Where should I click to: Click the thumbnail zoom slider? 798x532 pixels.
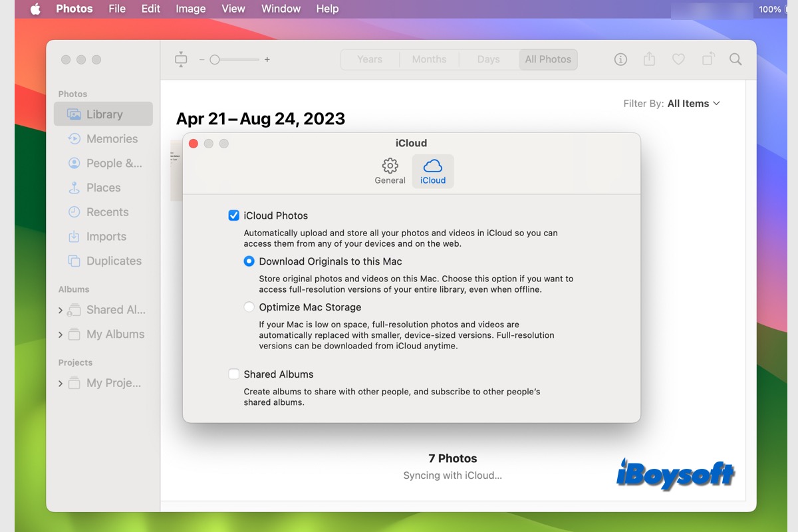[233, 60]
